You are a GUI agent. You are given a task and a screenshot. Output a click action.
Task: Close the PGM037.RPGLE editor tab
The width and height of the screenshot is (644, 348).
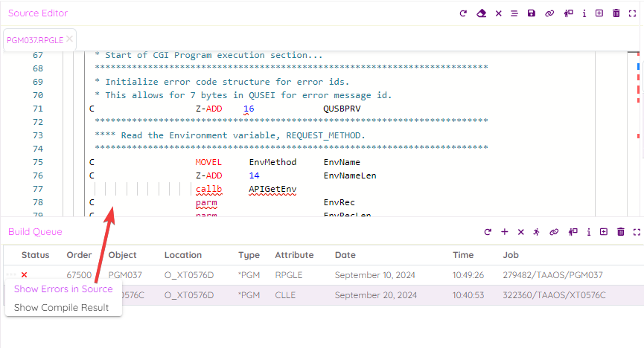pyautogui.click(x=69, y=39)
